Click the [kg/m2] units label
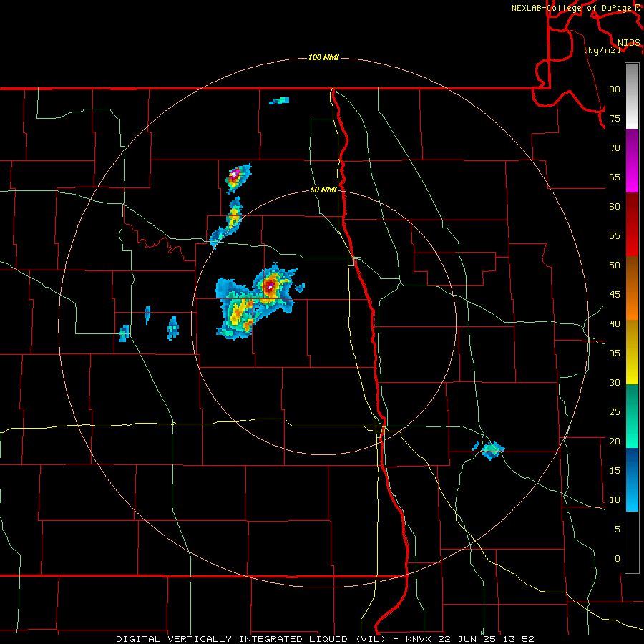 click(602, 50)
